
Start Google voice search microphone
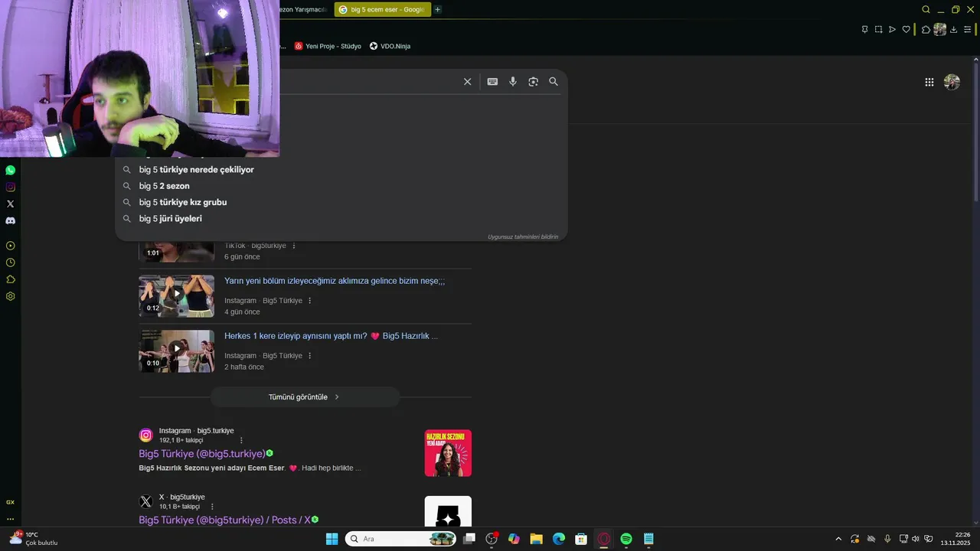click(x=513, y=82)
